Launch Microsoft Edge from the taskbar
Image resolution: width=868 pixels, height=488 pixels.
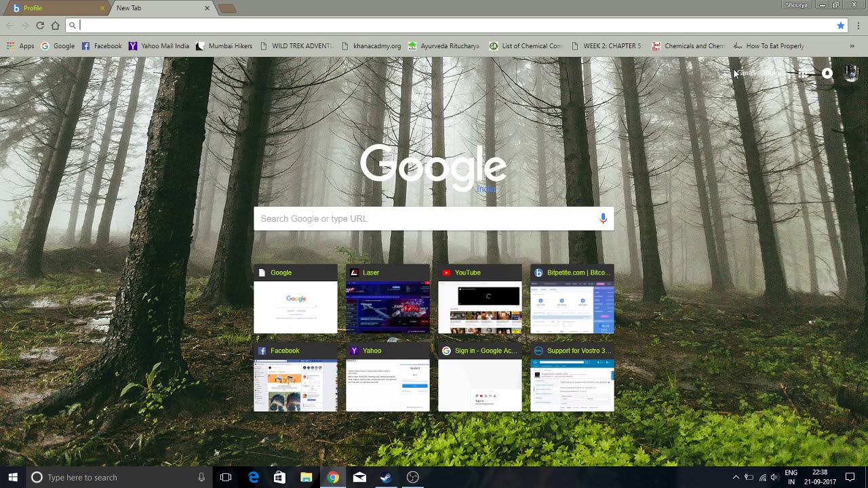coord(253,477)
